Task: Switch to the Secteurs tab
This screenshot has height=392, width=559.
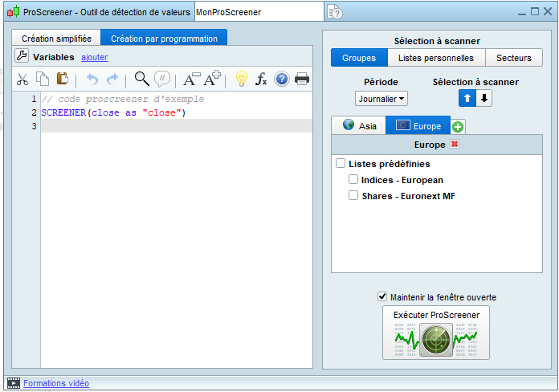Action: [514, 58]
